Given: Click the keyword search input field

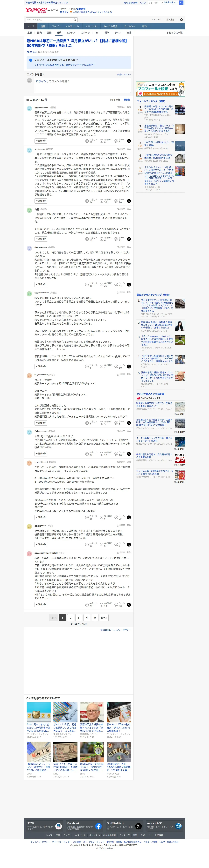Looking at the screenshot, I should coord(49,20).
